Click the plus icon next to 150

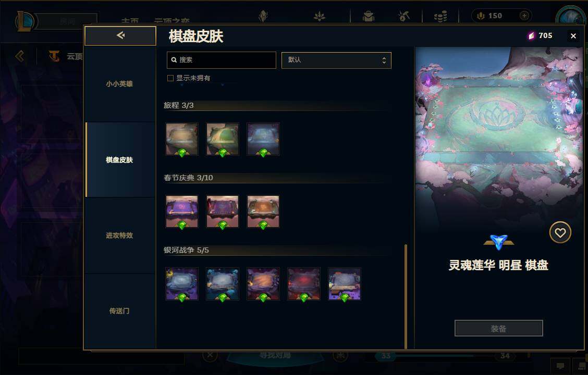tap(524, 16)
